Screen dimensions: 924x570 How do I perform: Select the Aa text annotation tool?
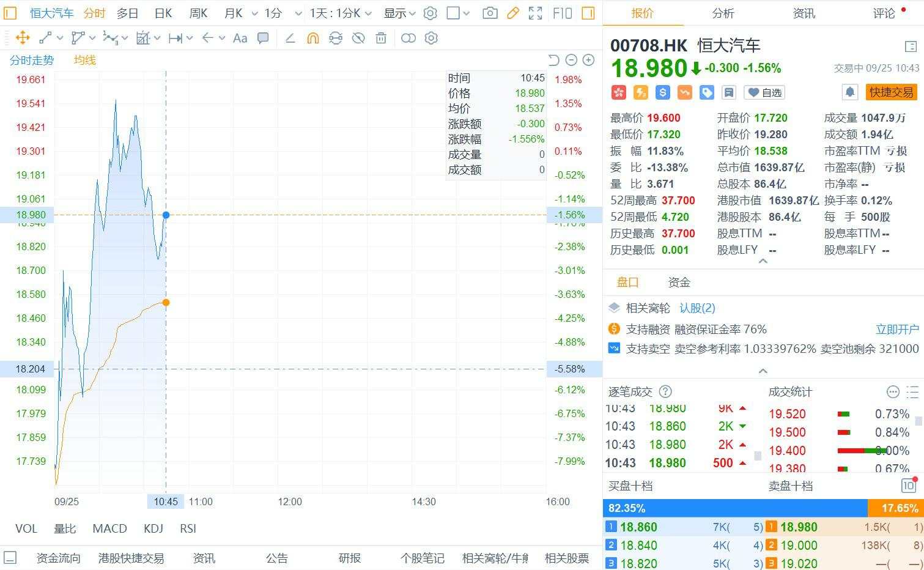click(240, 38)
